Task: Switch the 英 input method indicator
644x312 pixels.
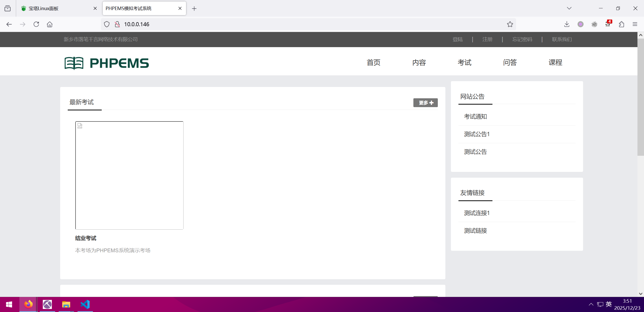Action: [x=609, y=304]
